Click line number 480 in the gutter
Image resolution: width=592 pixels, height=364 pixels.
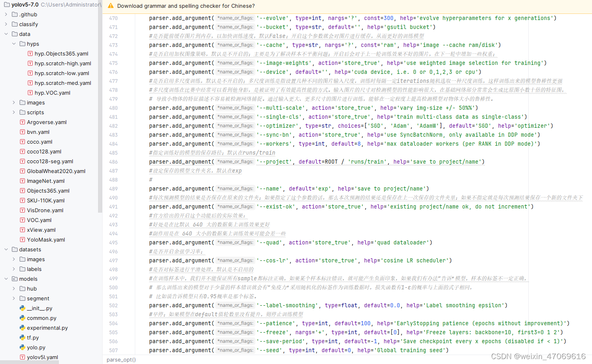(113, 108)
